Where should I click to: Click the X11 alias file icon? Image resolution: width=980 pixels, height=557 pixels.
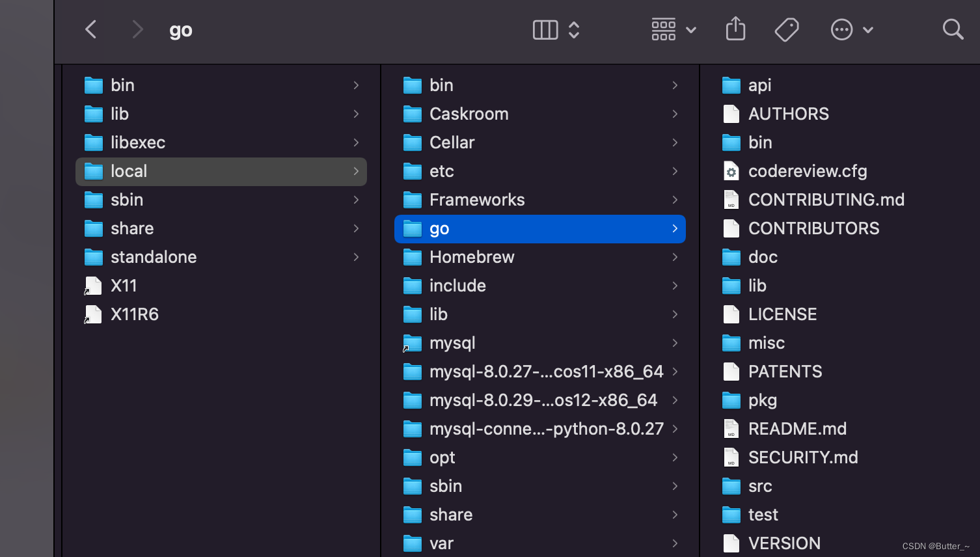pyautogui.click(x=93, y=286)
